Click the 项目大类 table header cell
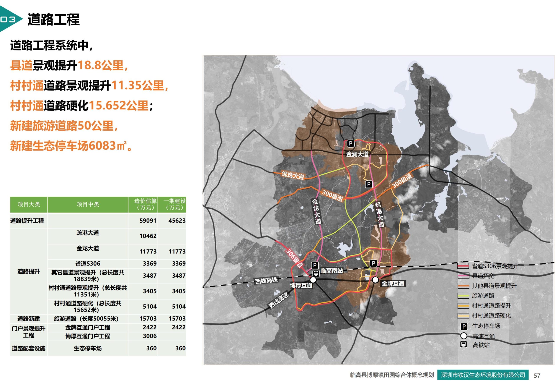 (29, 204)
